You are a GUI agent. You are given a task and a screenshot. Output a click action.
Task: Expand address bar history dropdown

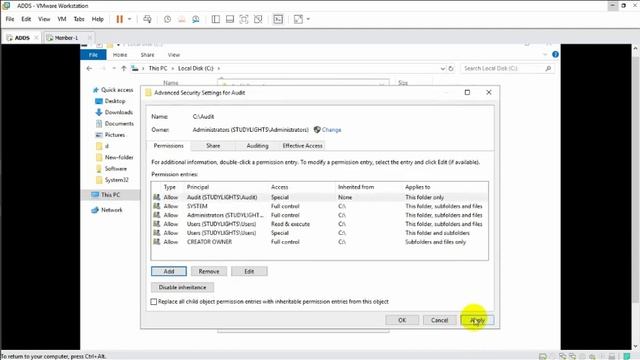(442, 69)
